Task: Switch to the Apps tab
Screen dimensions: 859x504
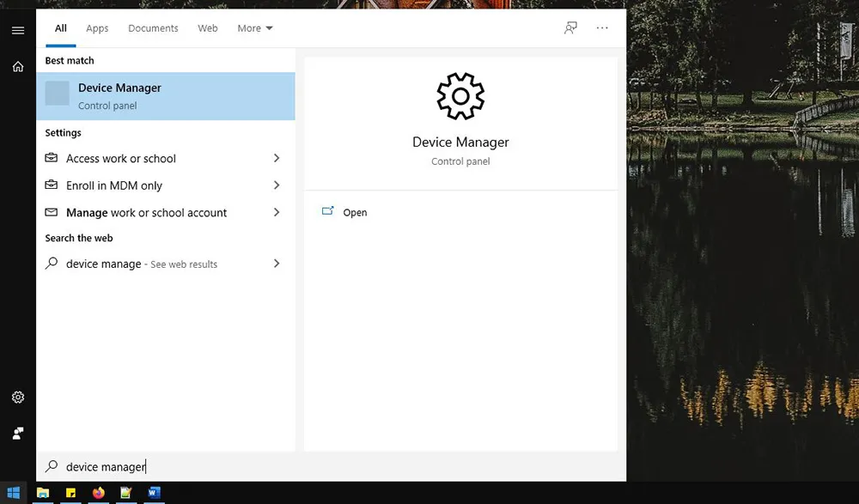Action: (x=97, y=28)
